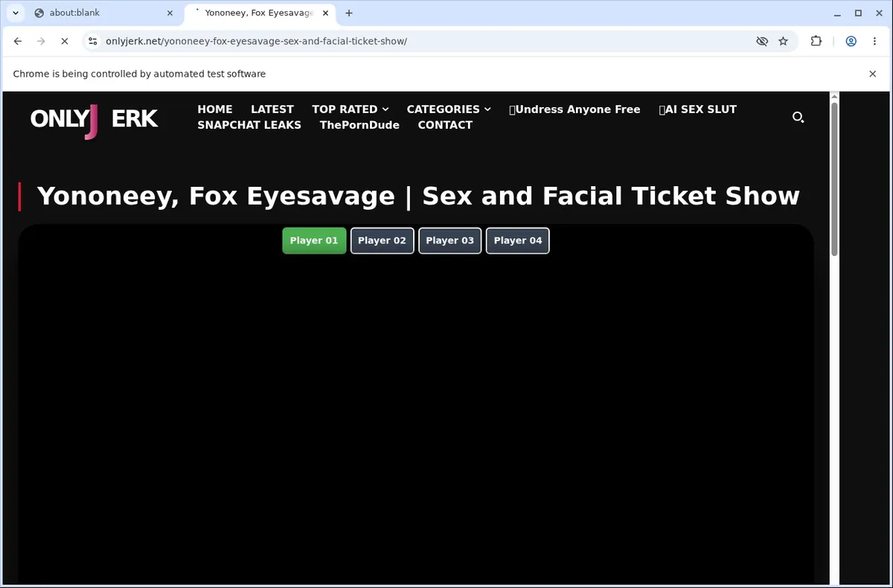
Task: Go back to the previous page
Action: 18,42
